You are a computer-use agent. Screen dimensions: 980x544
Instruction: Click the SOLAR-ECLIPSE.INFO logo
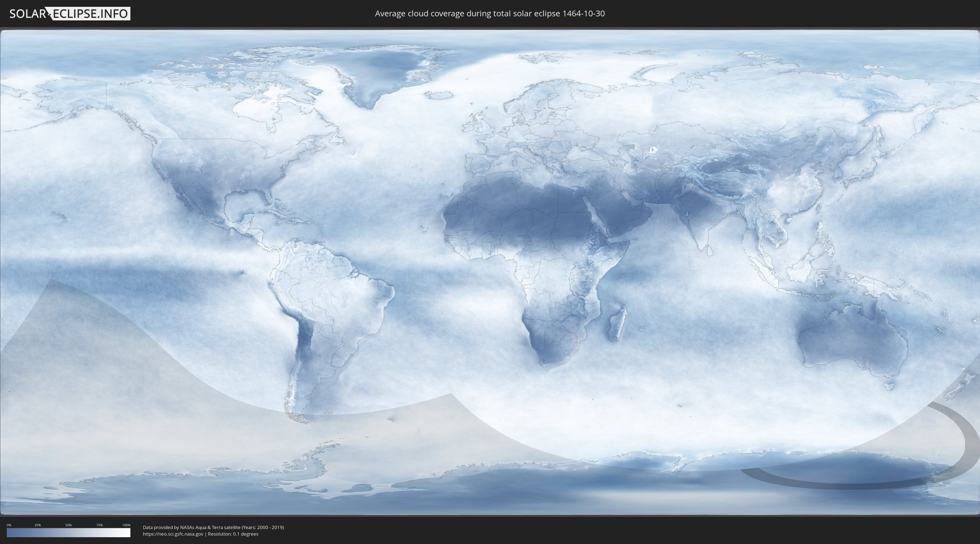70,14
